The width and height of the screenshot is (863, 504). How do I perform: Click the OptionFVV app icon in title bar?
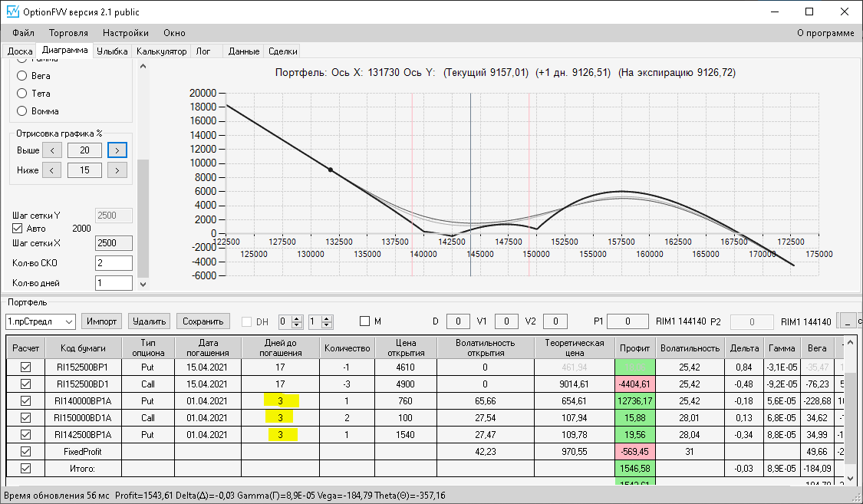tap(12, 12)
